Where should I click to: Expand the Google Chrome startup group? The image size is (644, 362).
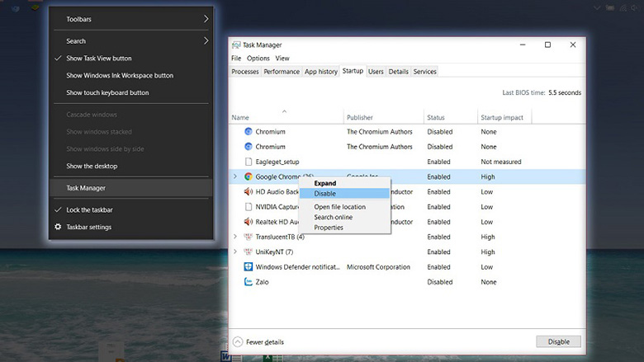(235, 176)
